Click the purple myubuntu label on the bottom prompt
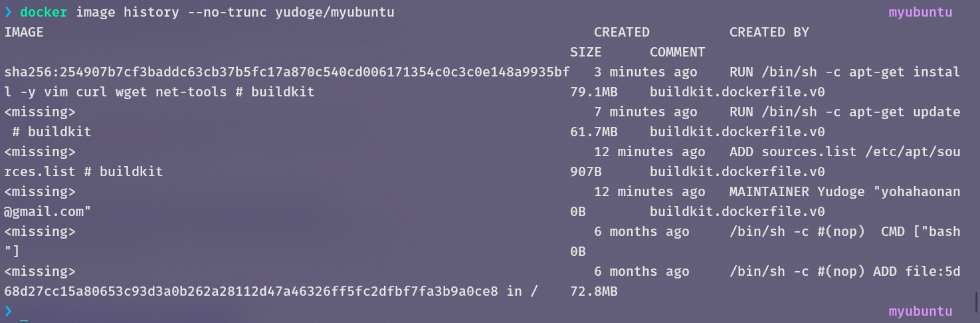This screenshot has width=980, height=323. pos(920,311)
